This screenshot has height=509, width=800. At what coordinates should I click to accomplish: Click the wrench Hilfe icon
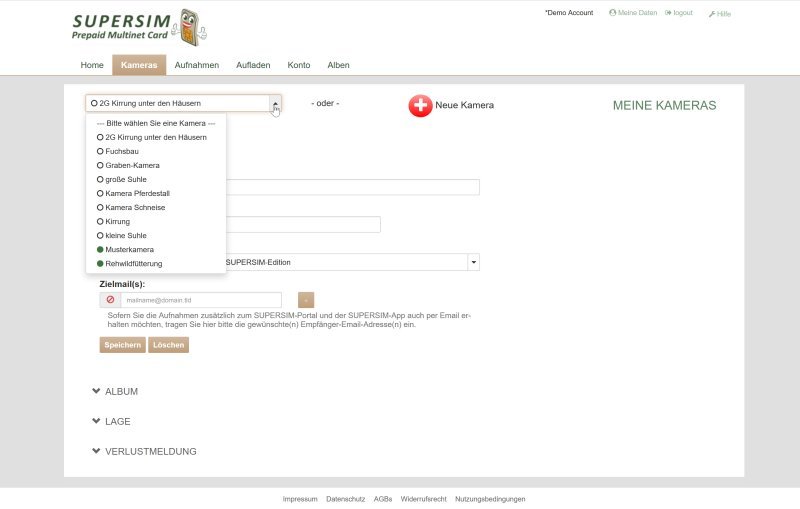point(712,14)
